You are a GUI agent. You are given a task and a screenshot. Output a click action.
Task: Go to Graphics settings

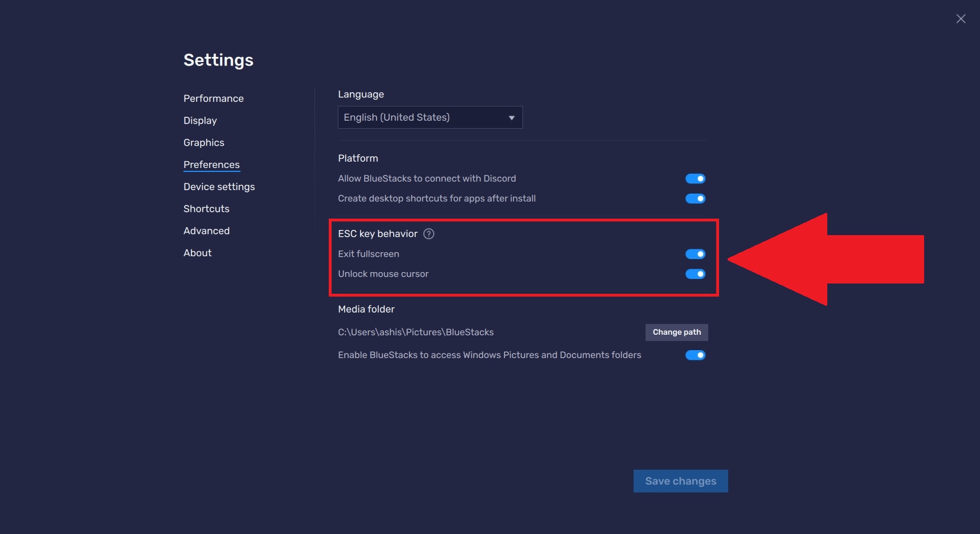(203, 143)
